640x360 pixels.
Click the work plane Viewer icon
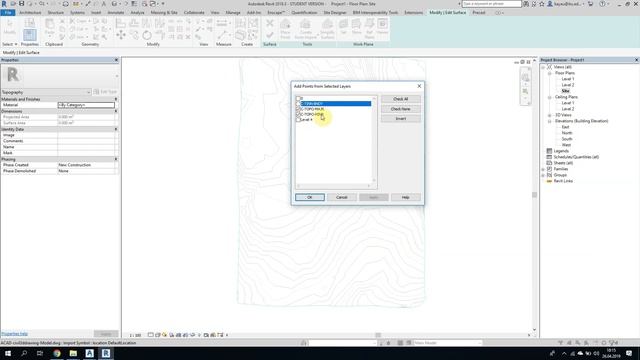tap(382, 27)
